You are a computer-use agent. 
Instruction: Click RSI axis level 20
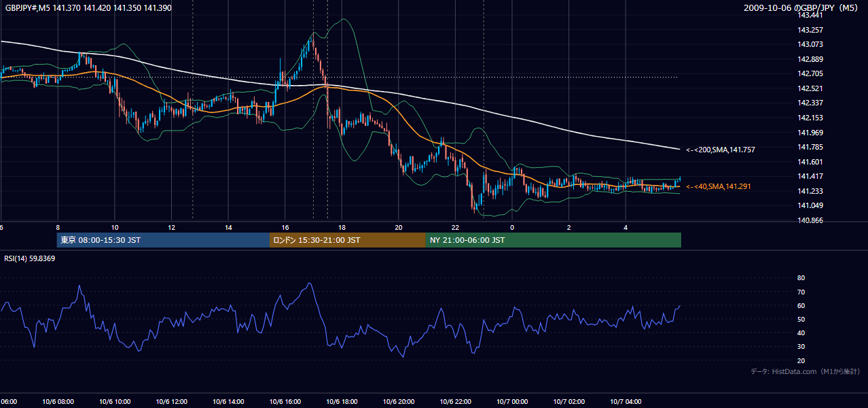click(801, 360)
